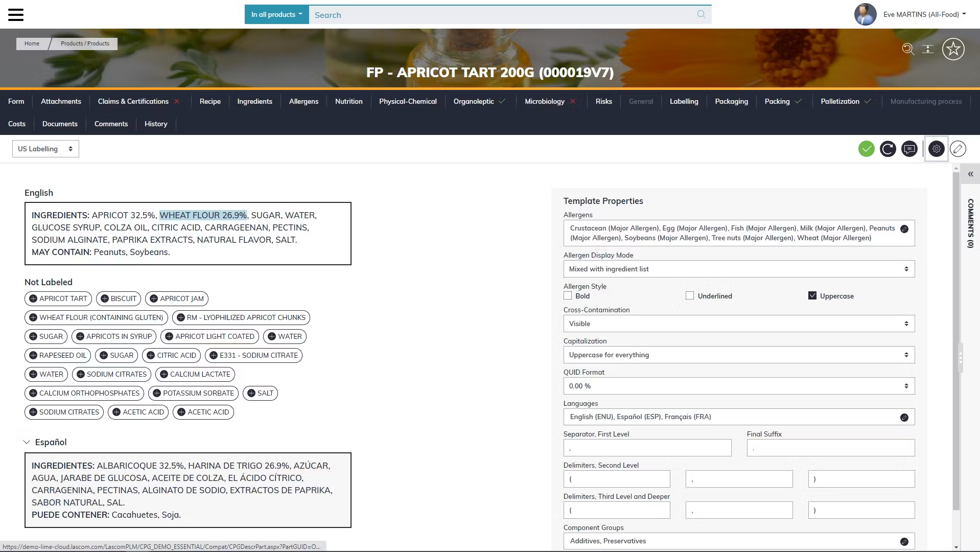Click the collapse header icon in banner
Viewport: 980px width, 552px height.
[x=928, y=49]
